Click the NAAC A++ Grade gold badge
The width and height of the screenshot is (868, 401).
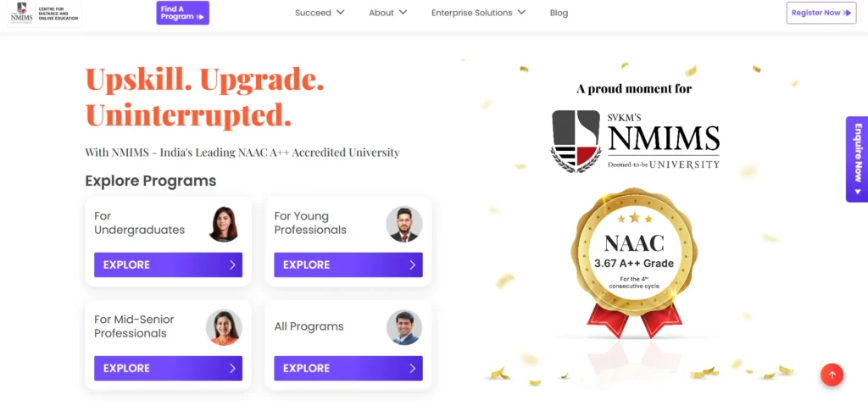click(x=634, y=263)
